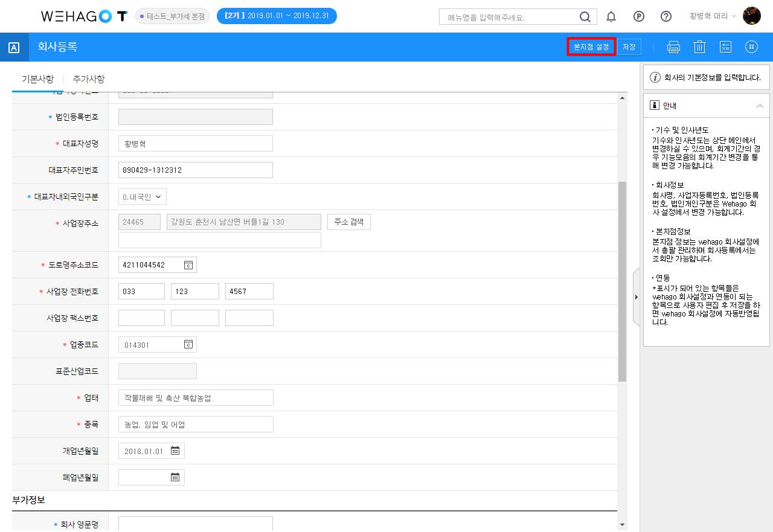Open the calculator icon in the toolbar
The width and height of the screenshot is (773, 532).
(725, 47)
